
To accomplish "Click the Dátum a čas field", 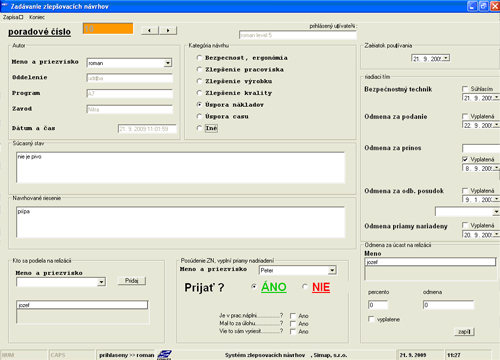I will tap(147, 129).
